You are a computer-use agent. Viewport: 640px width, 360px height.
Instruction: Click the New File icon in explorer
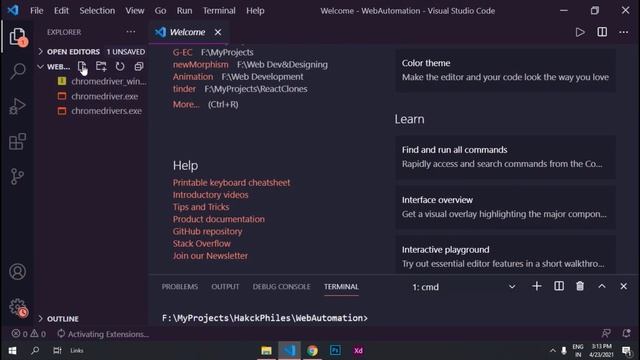82,66
